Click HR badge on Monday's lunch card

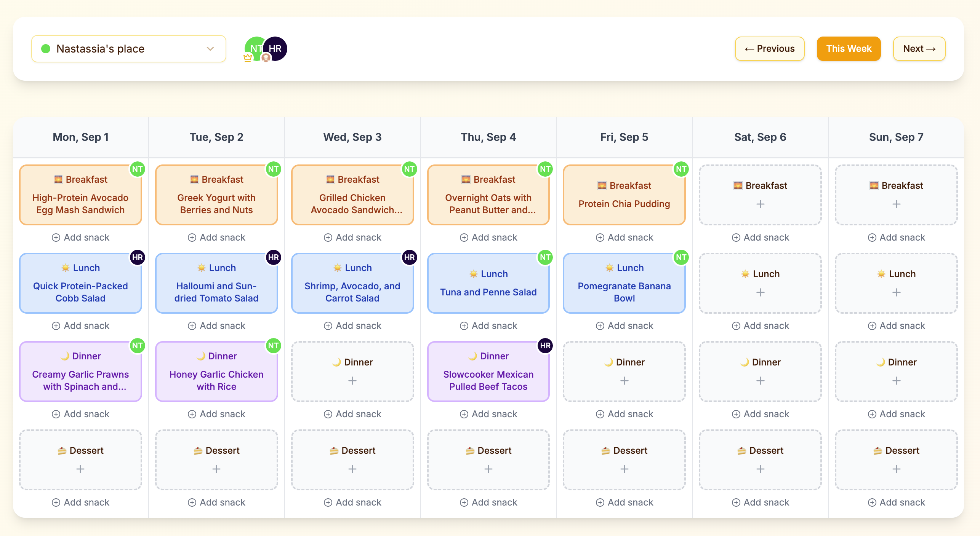tap(137, 257)
